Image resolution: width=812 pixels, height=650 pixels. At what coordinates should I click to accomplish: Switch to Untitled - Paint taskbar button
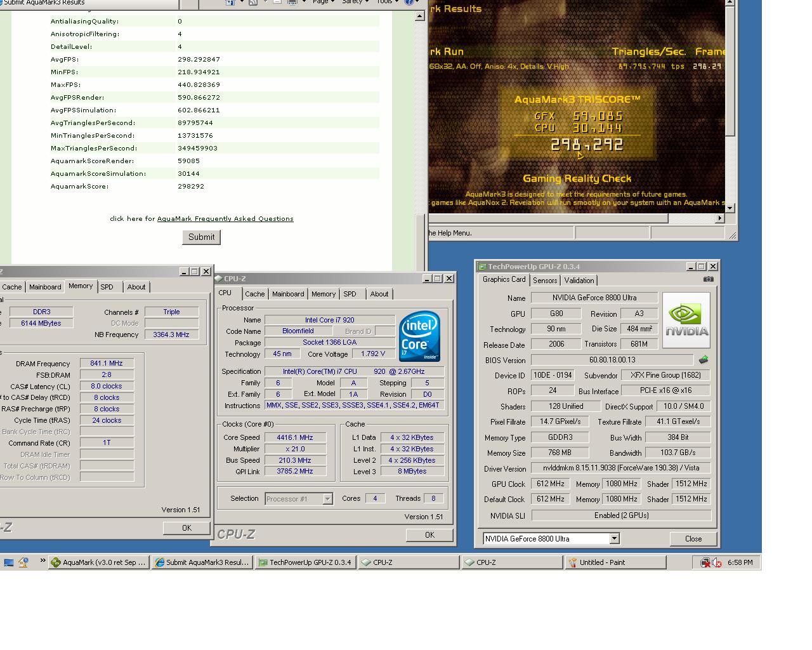615,562
